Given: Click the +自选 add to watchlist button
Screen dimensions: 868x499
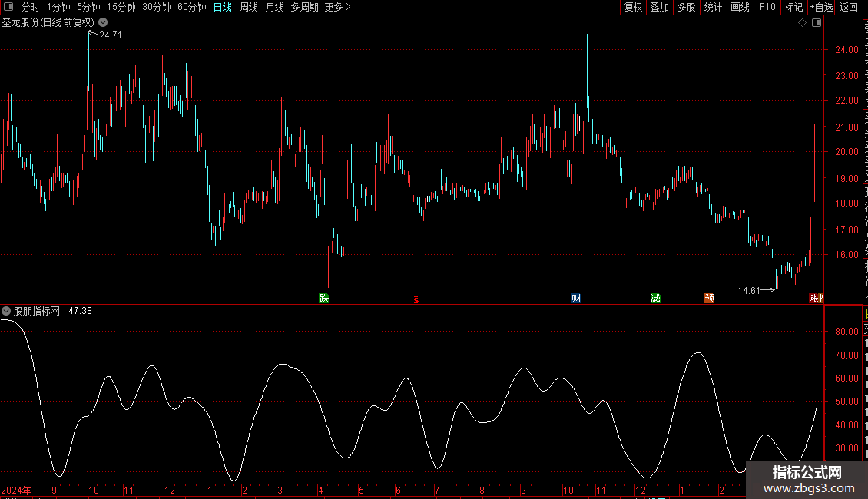Looking at the screenshot, I should click(820, 7).
